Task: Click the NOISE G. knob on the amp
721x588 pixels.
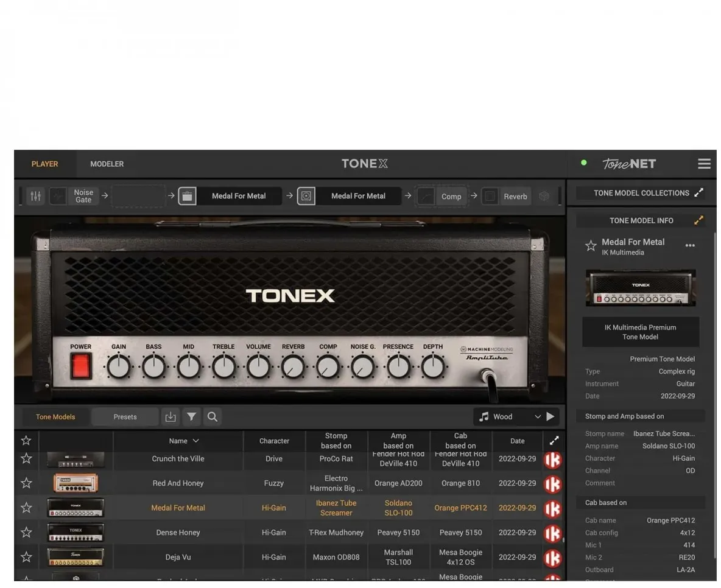Action: (363, 367)
